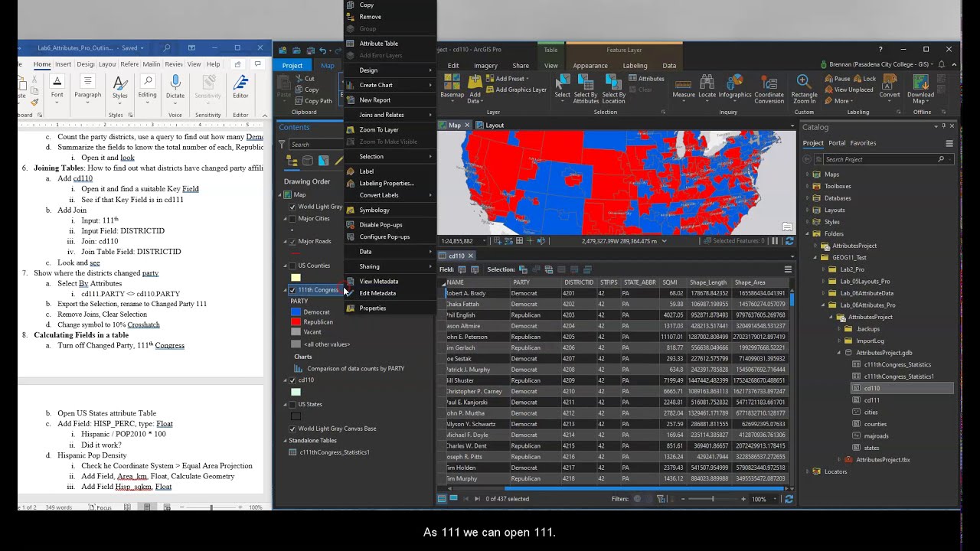Click the red Republican symbol swatch
Screen dimensions: 980x551
pyautogui.click(x=296, y=322)
